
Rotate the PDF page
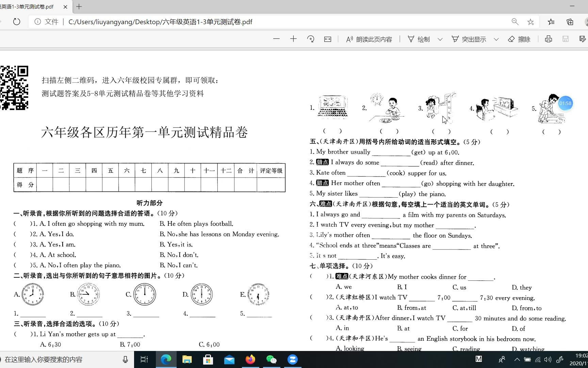pyautogui.click(x=310, y=39)
